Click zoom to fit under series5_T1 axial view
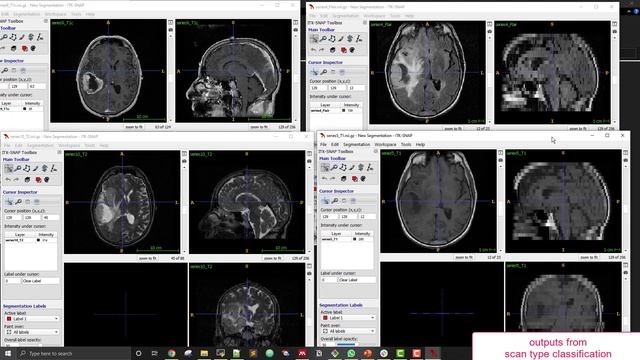This screenshot has width=640, height=360. click(464, 258)
